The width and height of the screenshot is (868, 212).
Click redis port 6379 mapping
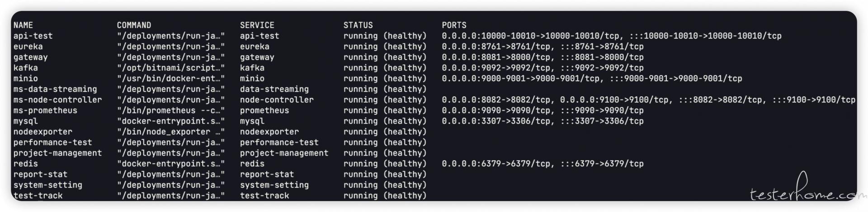coord(542,164)
